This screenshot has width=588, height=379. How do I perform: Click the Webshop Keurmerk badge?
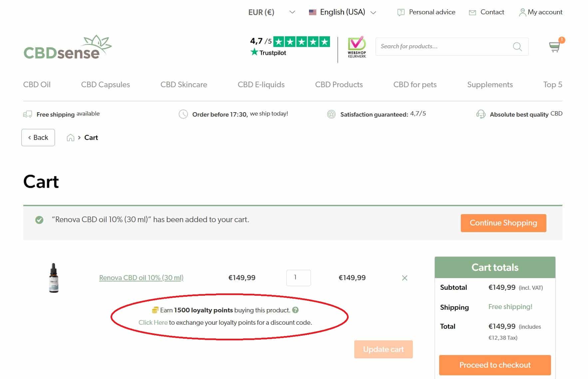pos(357,47)
